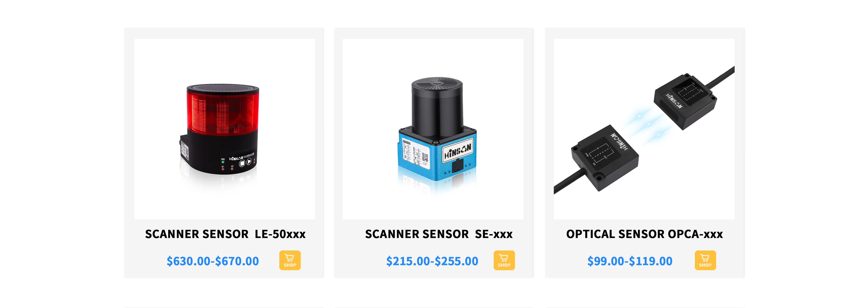This screenshot has height=308, width=868.
Task: Click the black base of the LE-50xxx scanner
Action: pos(219,154)
